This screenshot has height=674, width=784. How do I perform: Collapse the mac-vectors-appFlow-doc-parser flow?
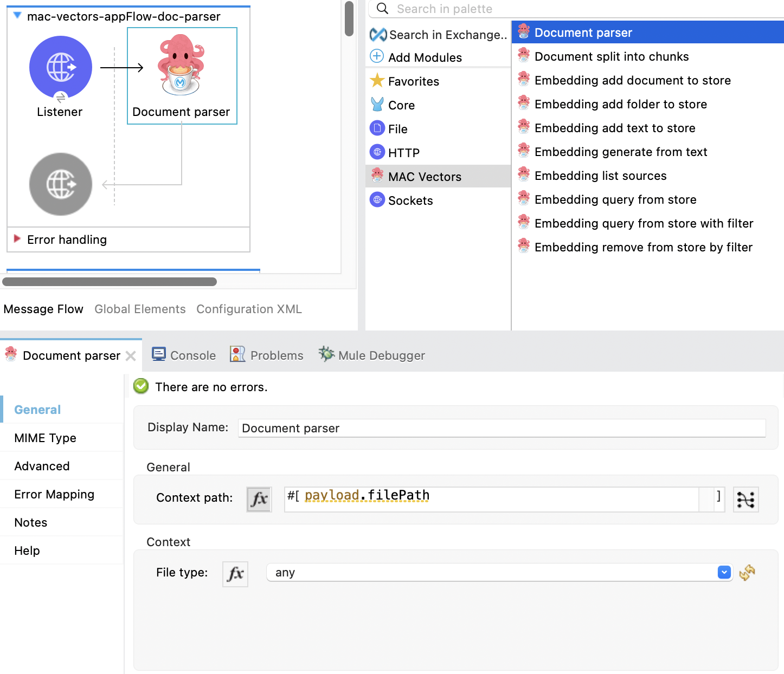(x=17, y=15)
